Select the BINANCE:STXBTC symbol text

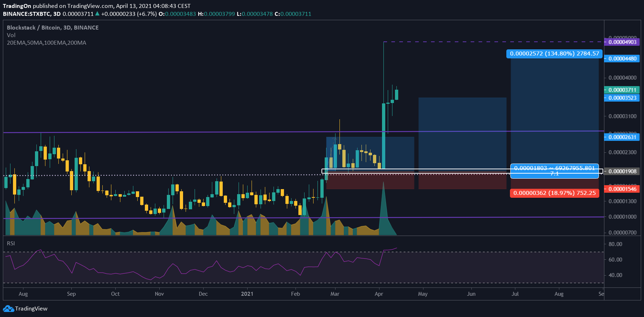(27, 14)
